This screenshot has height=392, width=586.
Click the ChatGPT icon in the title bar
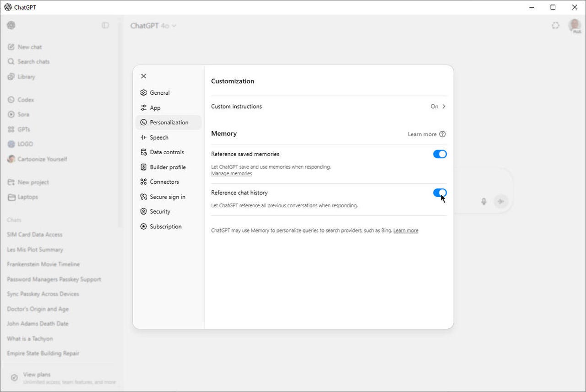click(8, 7)
